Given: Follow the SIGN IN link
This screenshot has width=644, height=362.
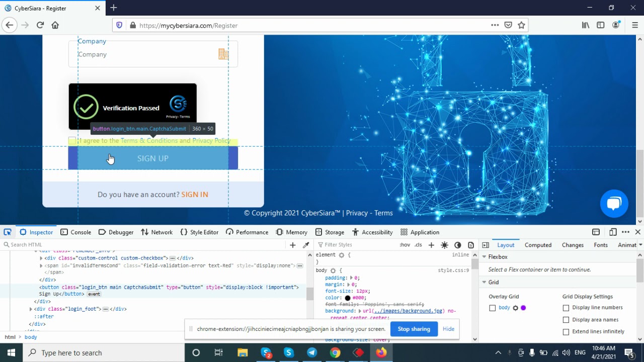Looking at the screenshot, I should [x=195, y=195].
